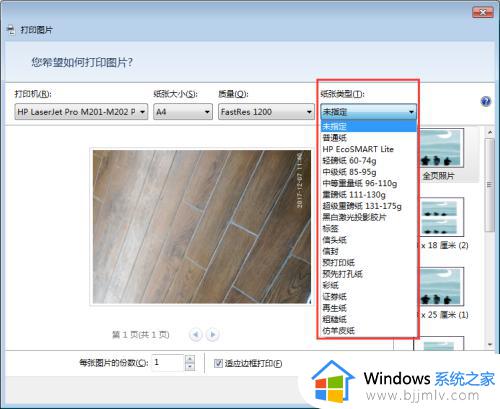Go to next page arrow button
The height and width of the screenshot is (409, 500).
point(212,334)
